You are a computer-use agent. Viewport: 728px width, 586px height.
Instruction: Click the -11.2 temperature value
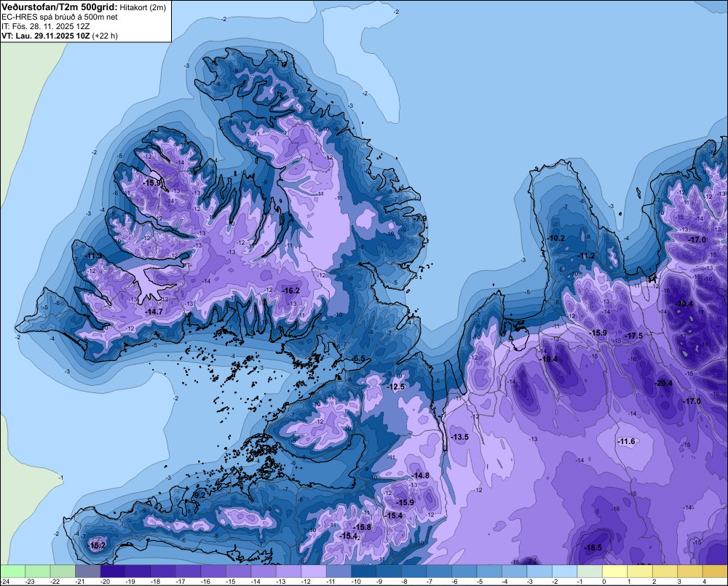[586, 256]
